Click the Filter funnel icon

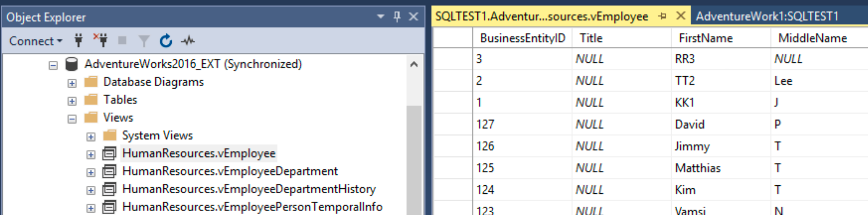[x=144, y=41]
